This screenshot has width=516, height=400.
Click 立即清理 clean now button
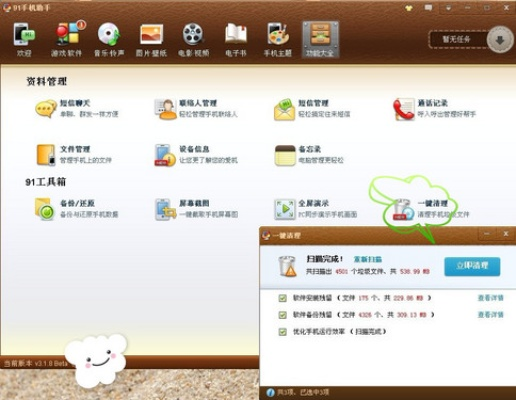pos(472,266)
